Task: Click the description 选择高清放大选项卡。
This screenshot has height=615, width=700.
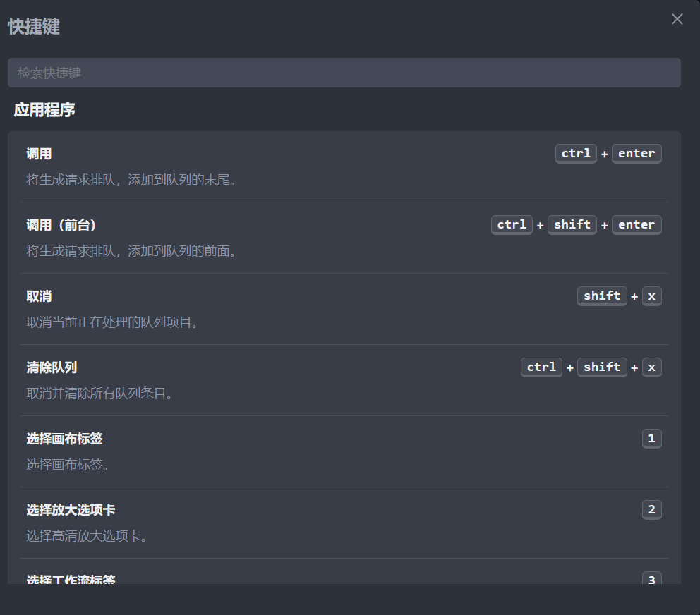Action: (87, 536)
